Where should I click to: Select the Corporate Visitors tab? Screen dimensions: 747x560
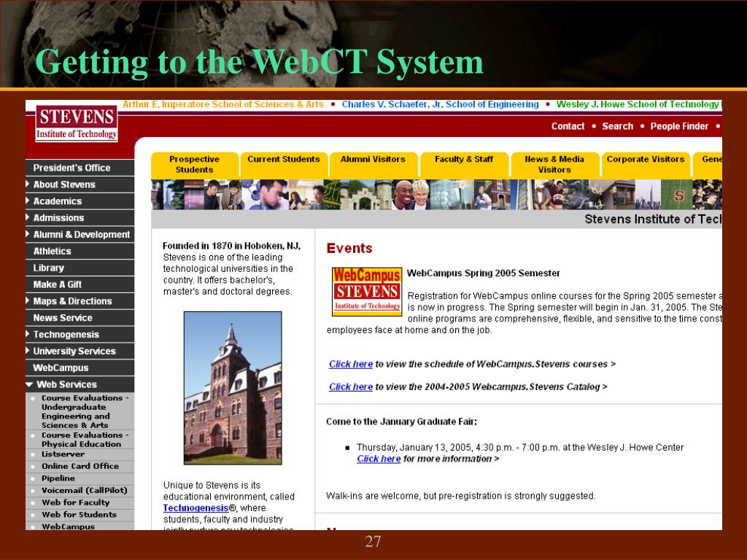click(x=646, y=164)
